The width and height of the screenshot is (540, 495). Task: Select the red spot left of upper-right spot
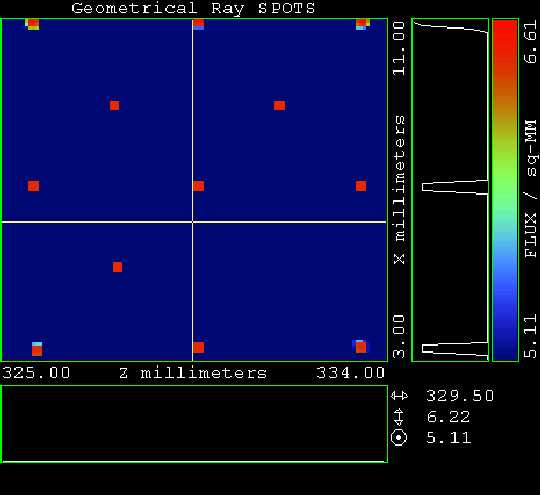point(114,105)
